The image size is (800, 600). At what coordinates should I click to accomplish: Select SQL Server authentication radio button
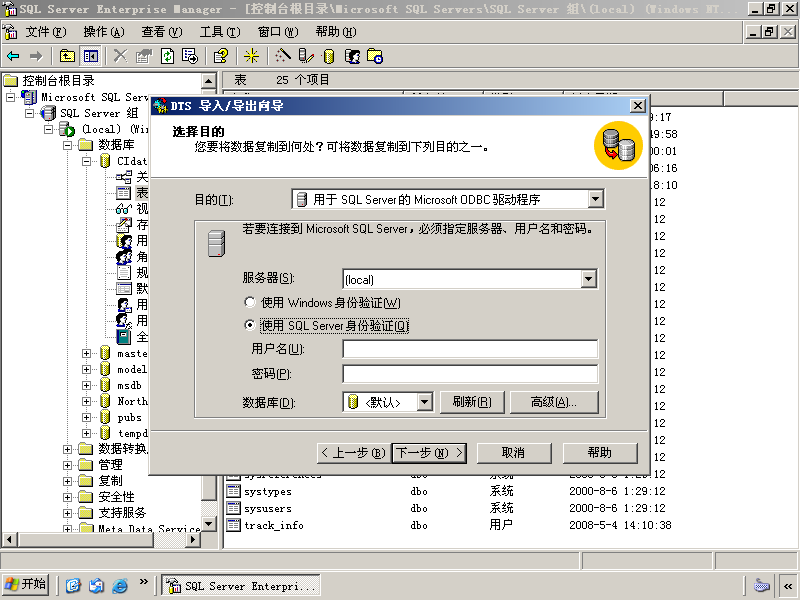coord(249,325)
